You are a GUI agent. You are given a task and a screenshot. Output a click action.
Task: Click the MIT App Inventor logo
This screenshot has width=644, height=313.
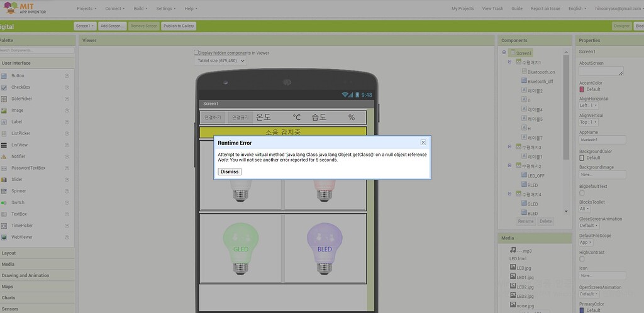click(x=25, y=8)
